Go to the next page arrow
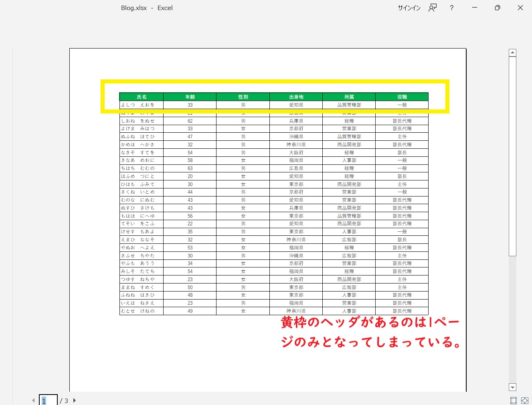 point(75,400)
